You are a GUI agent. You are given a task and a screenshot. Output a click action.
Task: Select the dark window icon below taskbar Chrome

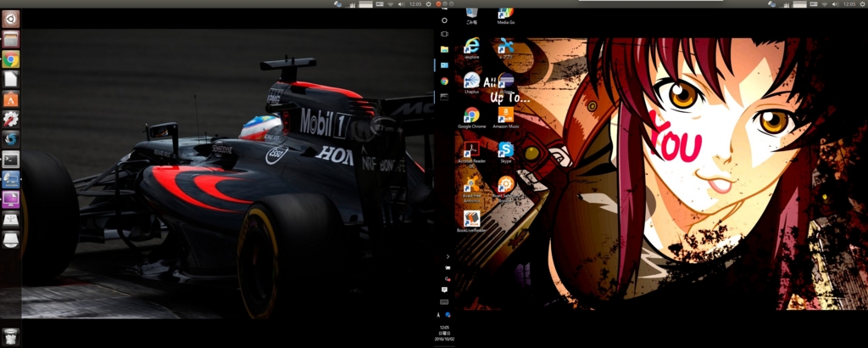[444, 97]
